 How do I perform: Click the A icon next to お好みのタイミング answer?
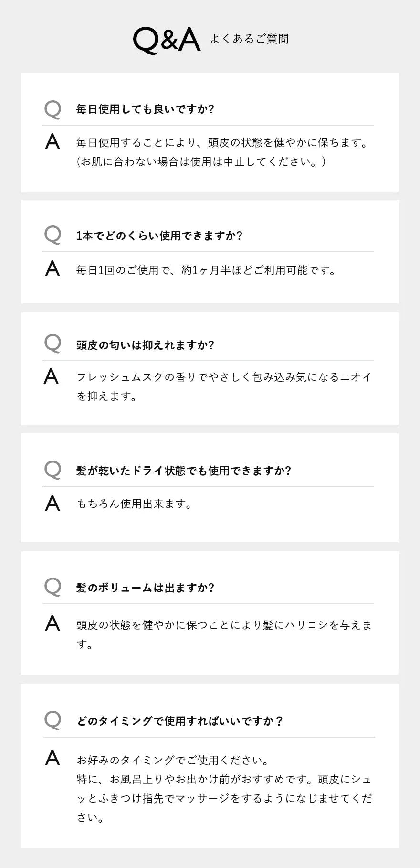52,758
